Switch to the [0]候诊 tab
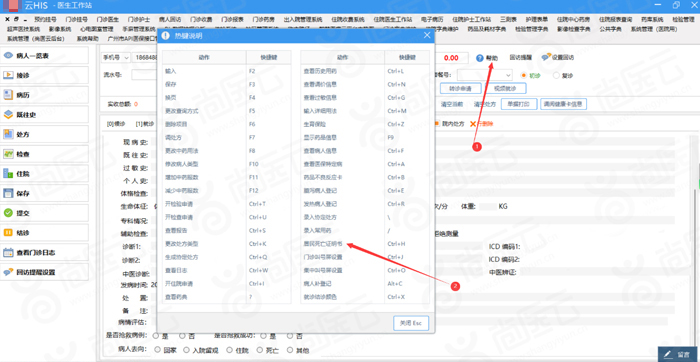This screenshot has width=700, height=362. (x=117, y=124)
